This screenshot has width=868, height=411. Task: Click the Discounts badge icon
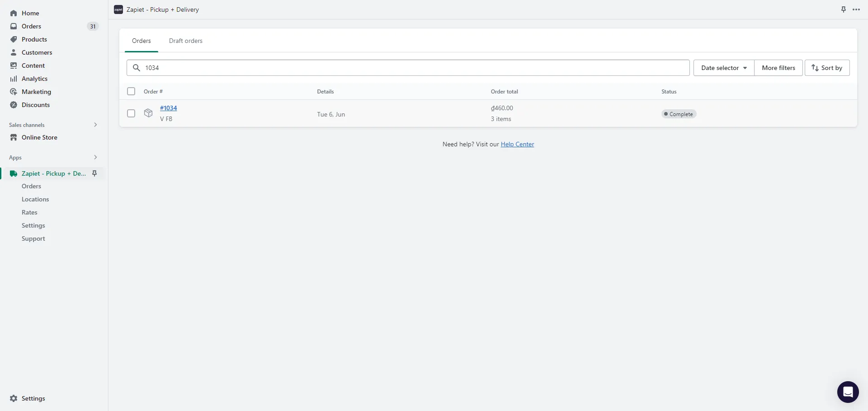(14, 105)
